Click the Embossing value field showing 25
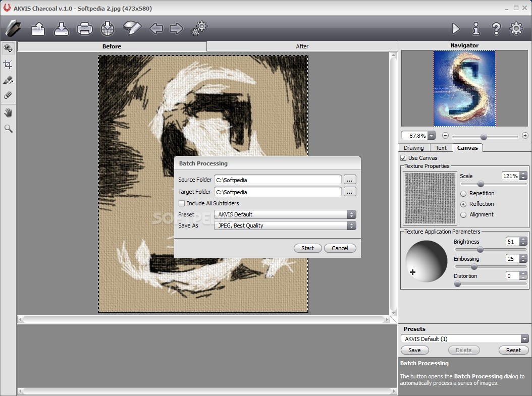The width and height of the screenshot is (532, 396). point(512,259)
